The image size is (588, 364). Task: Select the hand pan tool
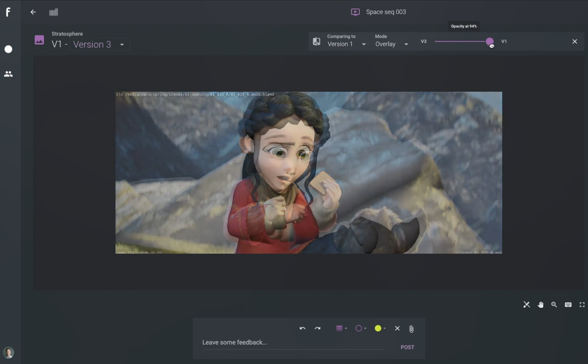[x=540, y=305]
